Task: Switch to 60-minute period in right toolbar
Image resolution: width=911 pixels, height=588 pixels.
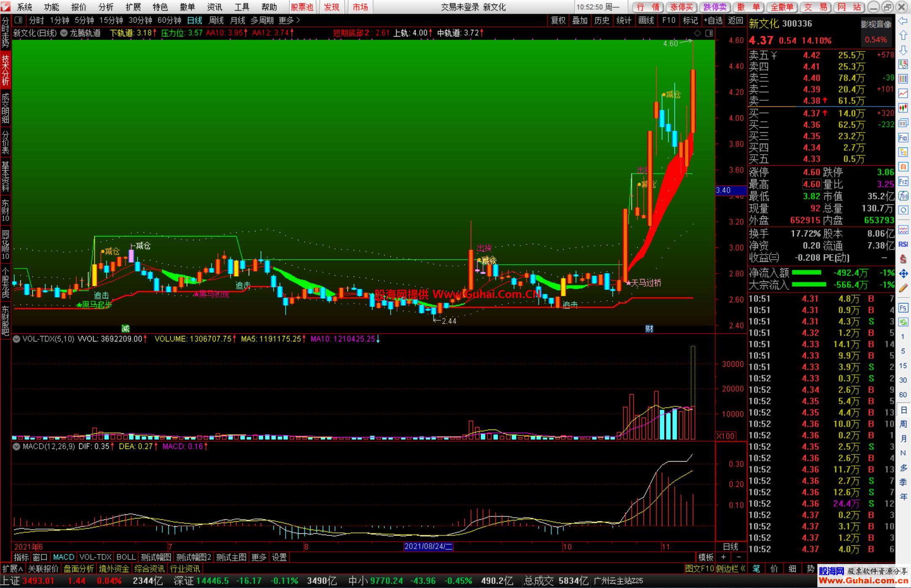Action: point(903,395)
